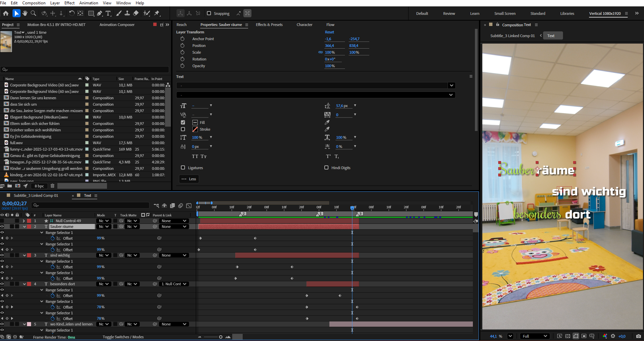Switch to the Effects & Presets tab

pos(269,25)
